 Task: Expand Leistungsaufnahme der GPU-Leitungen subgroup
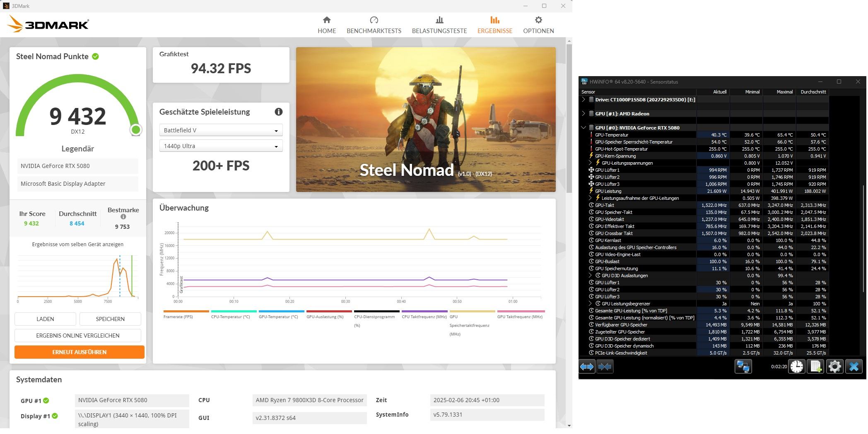click(590, 198)
